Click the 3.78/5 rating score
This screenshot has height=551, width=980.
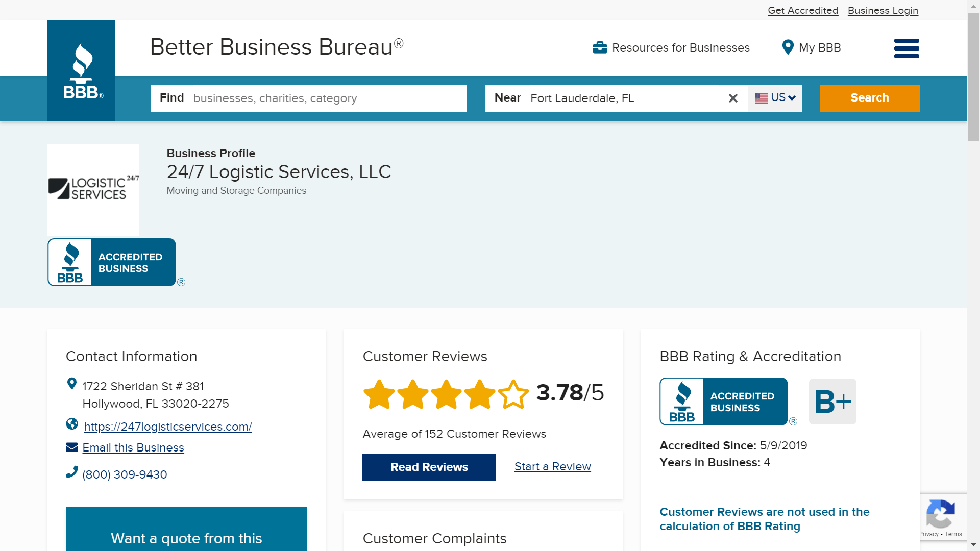point(570,393)
